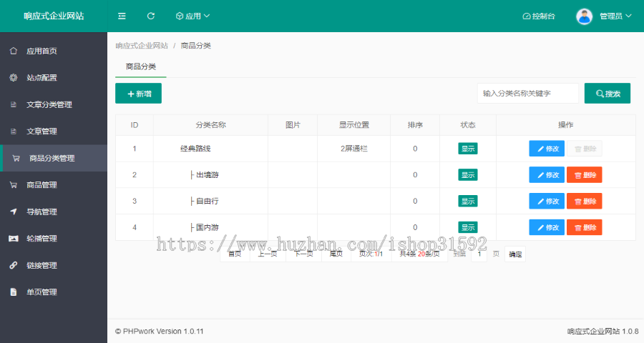Click the picture icon beside 轮播管理
The width and height of the screenshot is (644, 343).
[14, 239]
